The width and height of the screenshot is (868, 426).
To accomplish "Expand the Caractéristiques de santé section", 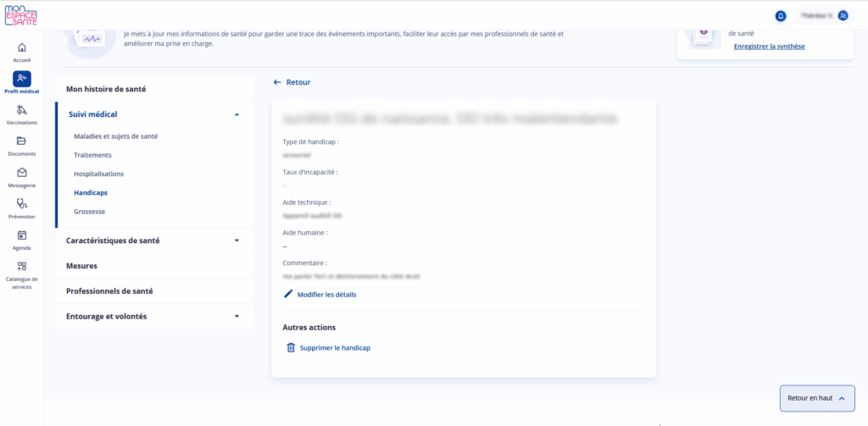I will (x=236, y=241).
